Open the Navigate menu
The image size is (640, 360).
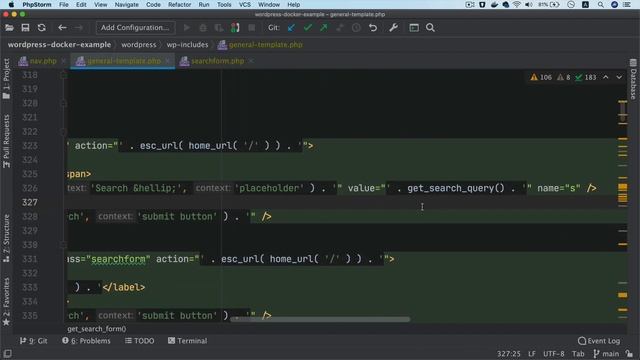pos(127,4)
